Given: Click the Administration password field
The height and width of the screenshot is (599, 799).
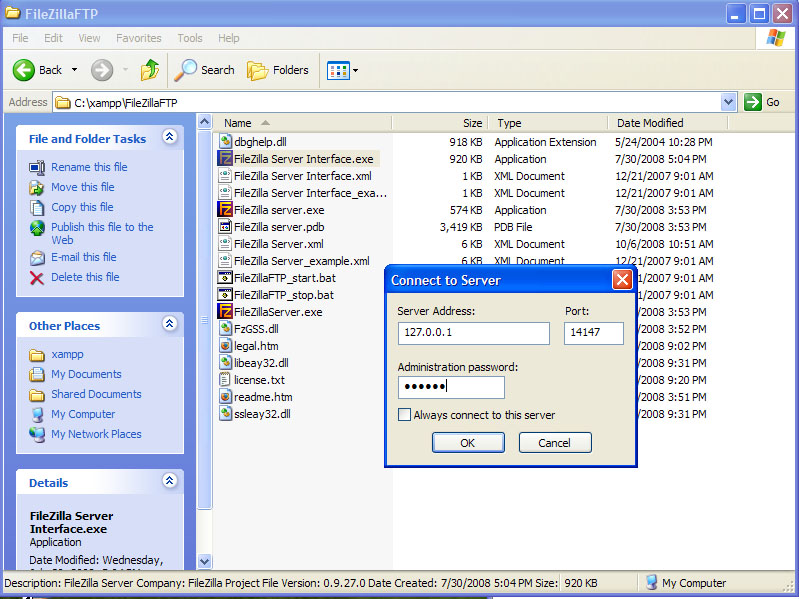Looking at the screenshot, I should (x=451, y=387).
